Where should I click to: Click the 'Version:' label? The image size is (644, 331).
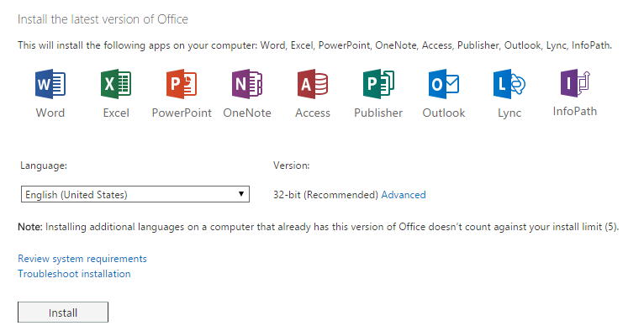291,165
